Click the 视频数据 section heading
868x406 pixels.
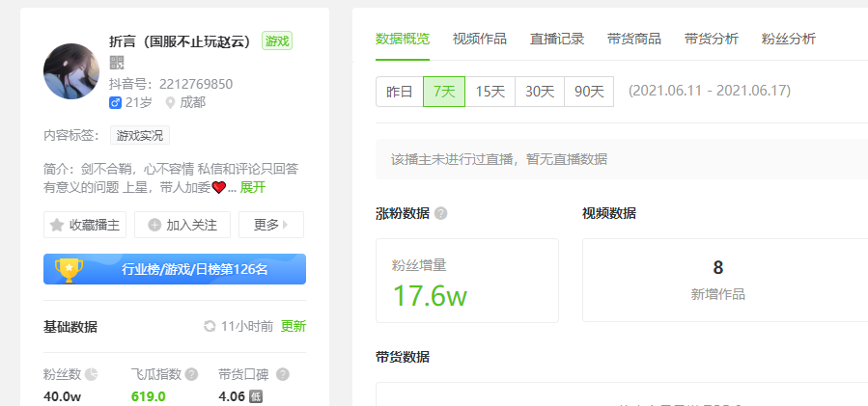609,213
